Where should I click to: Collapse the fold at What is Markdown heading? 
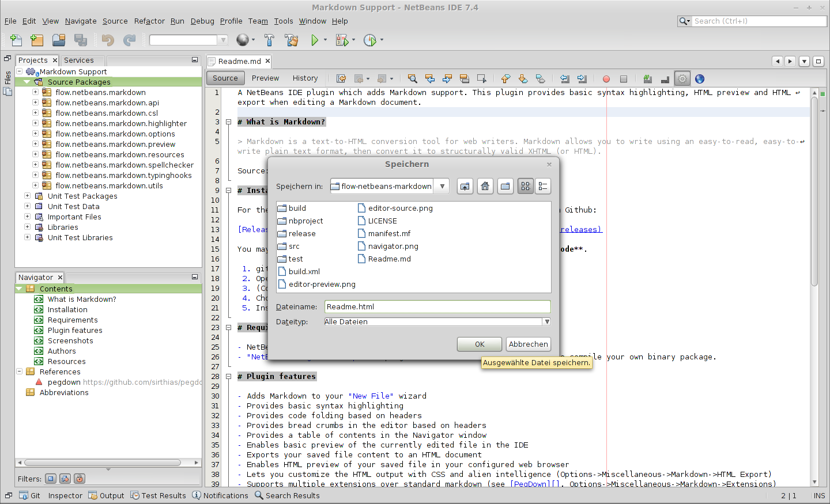(x=228, y=122)
